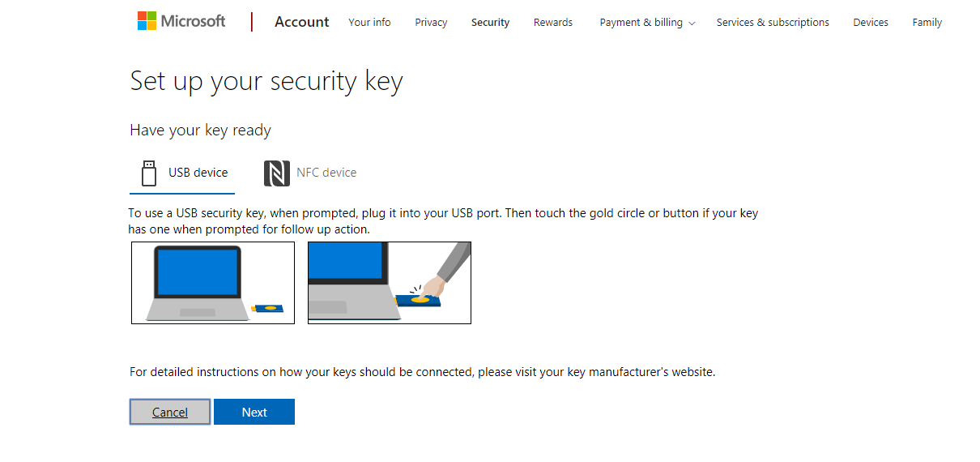Screen dimensions: 980x462
Task: Open Services & subscriptions page
Action: [x=773, y=23]
